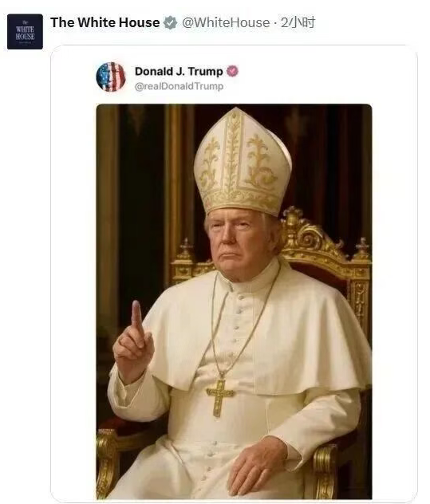Image resolution: width=430 pixels, height=504 pixels.
Task: Open the embedded image in the quoted post
Action: pyautogui.click(x=234, y=301)
